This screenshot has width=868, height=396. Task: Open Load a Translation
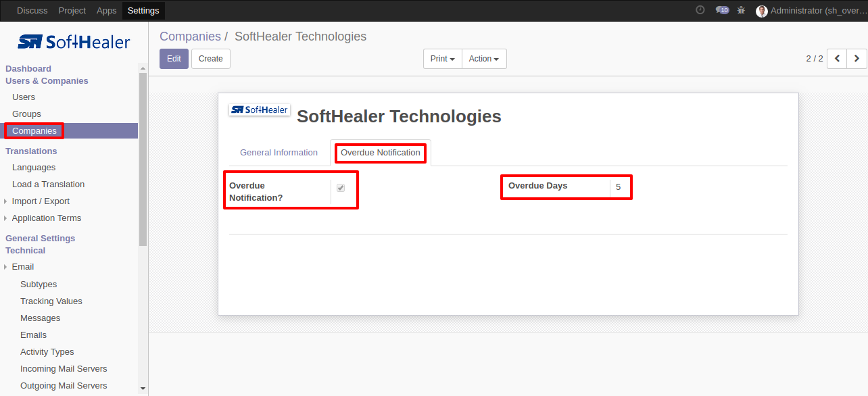pos(49,184)
